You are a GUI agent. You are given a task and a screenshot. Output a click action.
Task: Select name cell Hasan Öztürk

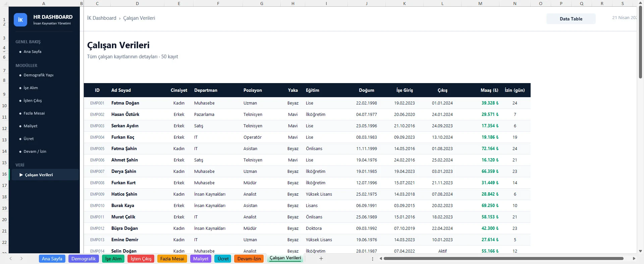(x=125, y=114)
